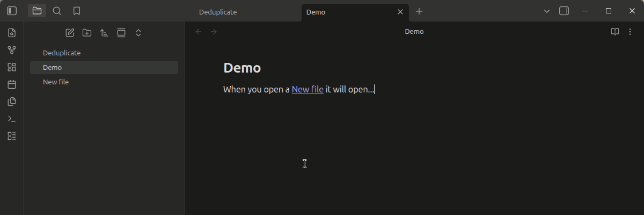
Task: Close the Demo tab
Action: point(400,12)
